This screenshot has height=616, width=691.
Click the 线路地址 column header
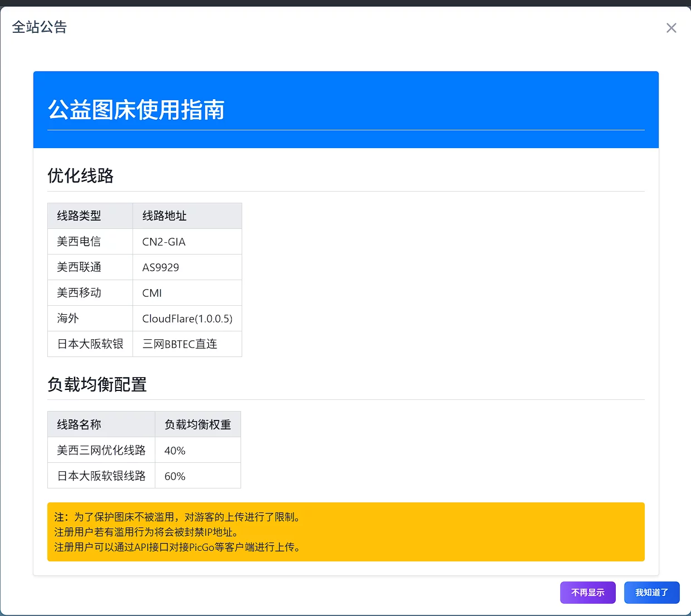click(164, 216)
